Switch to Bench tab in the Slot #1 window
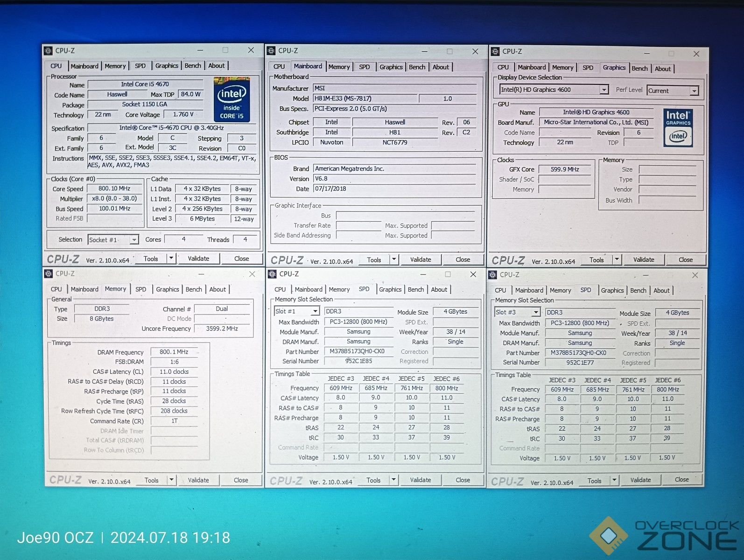Viewport: 744px width, 560px height. pyautogui.click(x=416, y=290)
